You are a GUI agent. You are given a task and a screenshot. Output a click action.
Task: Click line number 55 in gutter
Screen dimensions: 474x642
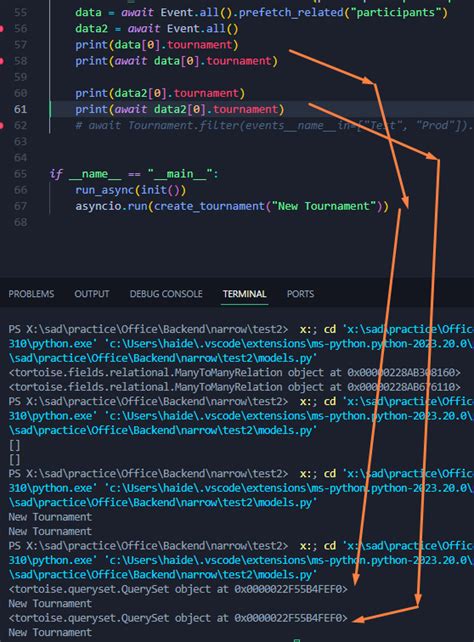point(20,13)
